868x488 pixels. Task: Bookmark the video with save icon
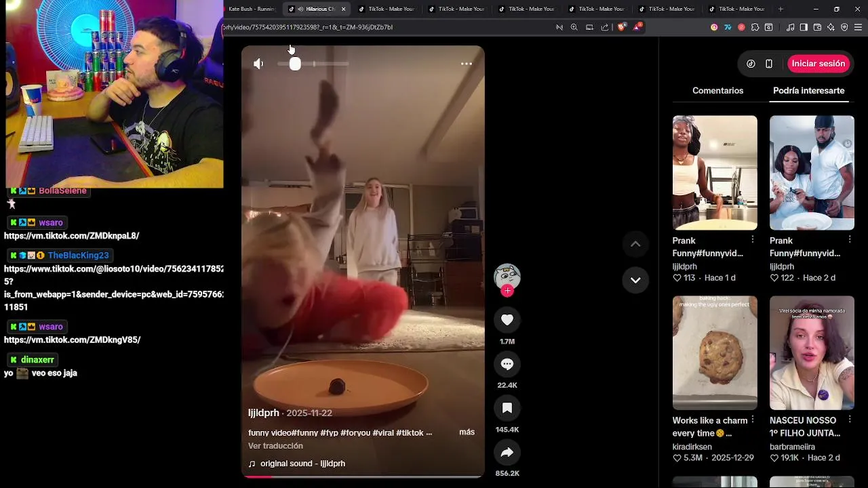(x=507, y=408)
